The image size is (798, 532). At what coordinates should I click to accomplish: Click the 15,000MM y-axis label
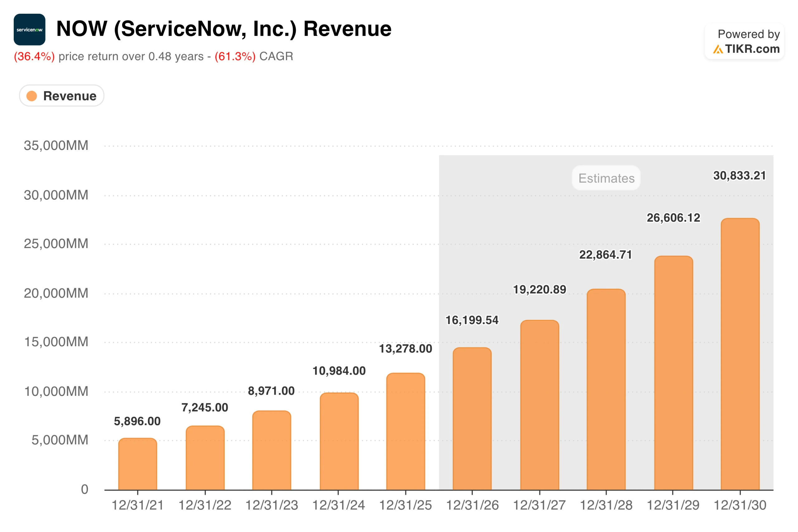coord(56,342)
